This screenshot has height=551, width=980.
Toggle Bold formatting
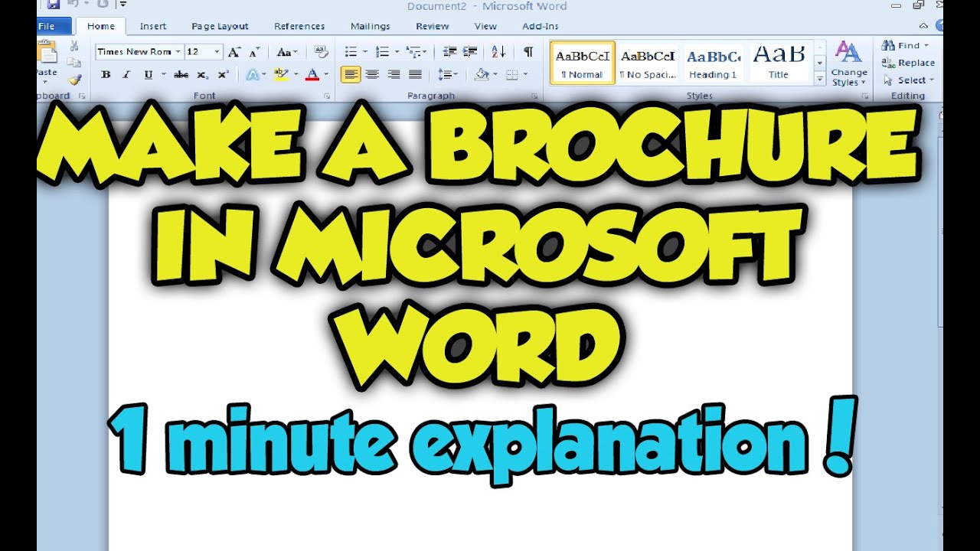[x=106, y=75]
